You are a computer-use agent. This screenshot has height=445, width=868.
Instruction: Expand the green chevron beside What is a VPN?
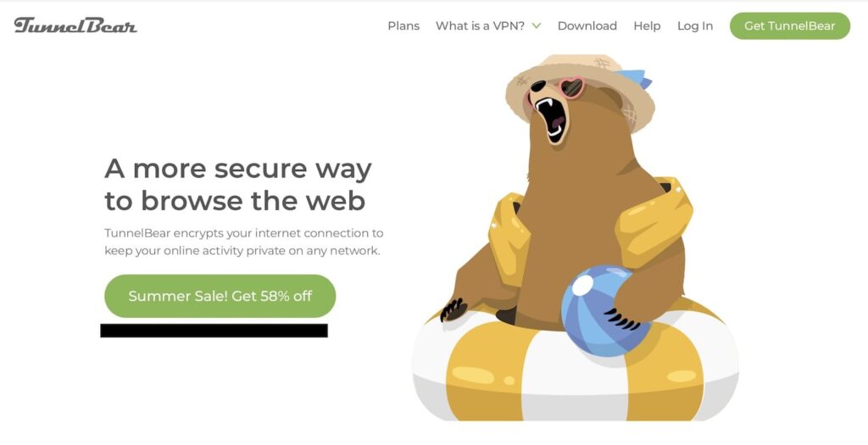point(537,26)
